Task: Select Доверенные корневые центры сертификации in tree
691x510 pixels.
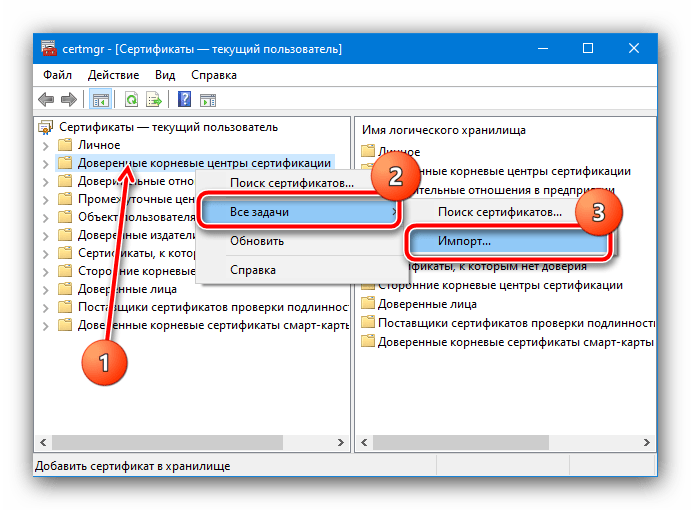Action: pyautogui.click(x=204, y=163)
